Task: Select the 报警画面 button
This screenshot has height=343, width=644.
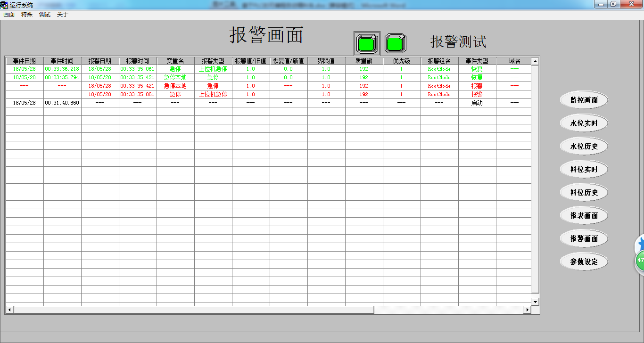Action: (x=584, y=239)
